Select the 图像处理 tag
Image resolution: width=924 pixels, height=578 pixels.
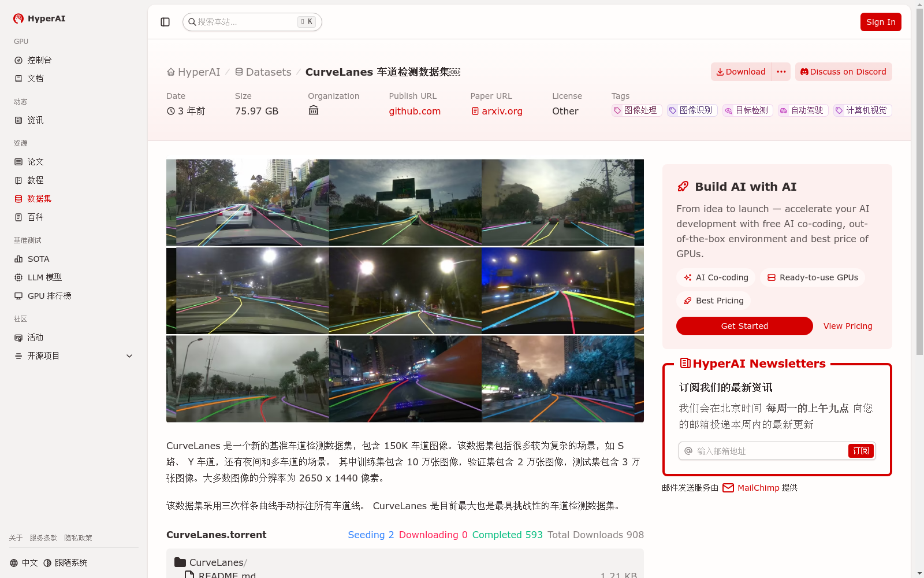point(636,110)
